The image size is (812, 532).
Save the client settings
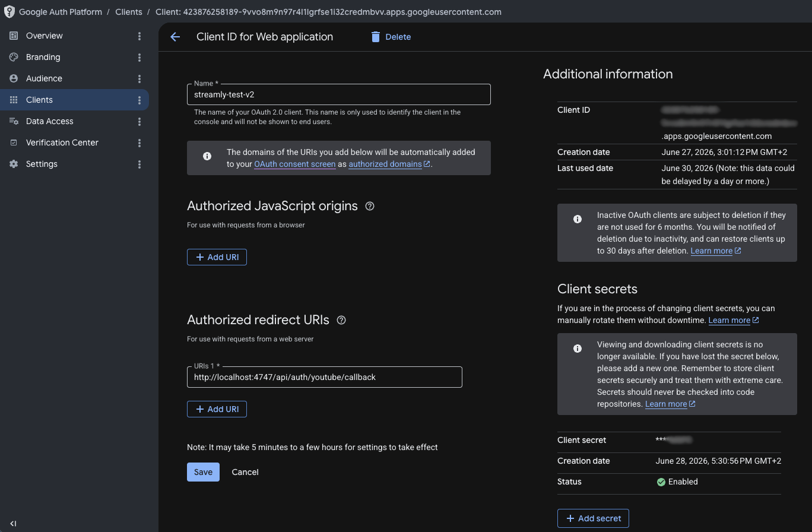coord(203,472)
